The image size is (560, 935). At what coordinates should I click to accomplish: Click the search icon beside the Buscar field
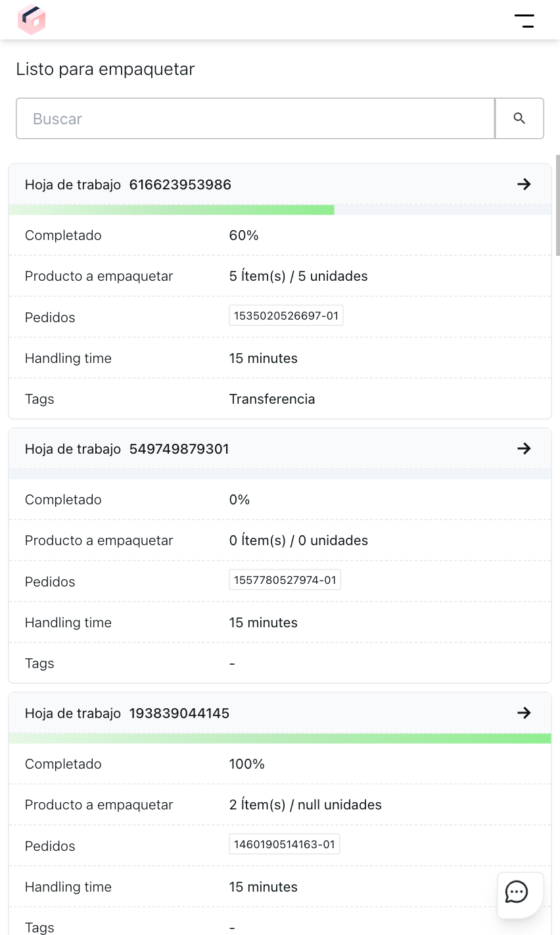(x=519, y=118)
